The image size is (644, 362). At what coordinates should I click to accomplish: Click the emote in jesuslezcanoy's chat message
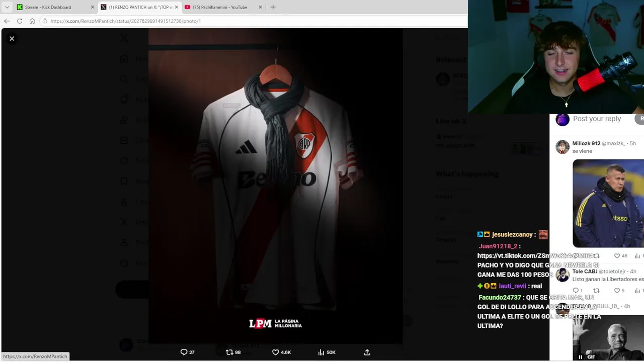pyautogui.click(x=543, y=234)
